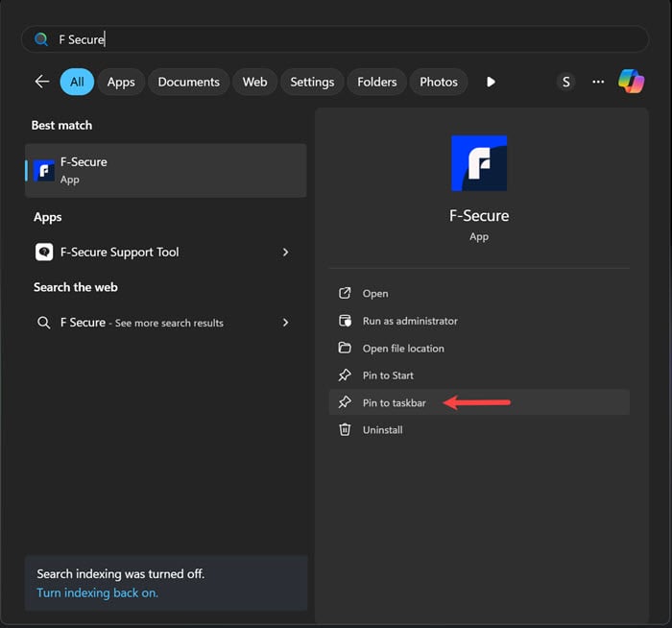
Task: Click the web search magnifier icon
Action: point(44,323)
